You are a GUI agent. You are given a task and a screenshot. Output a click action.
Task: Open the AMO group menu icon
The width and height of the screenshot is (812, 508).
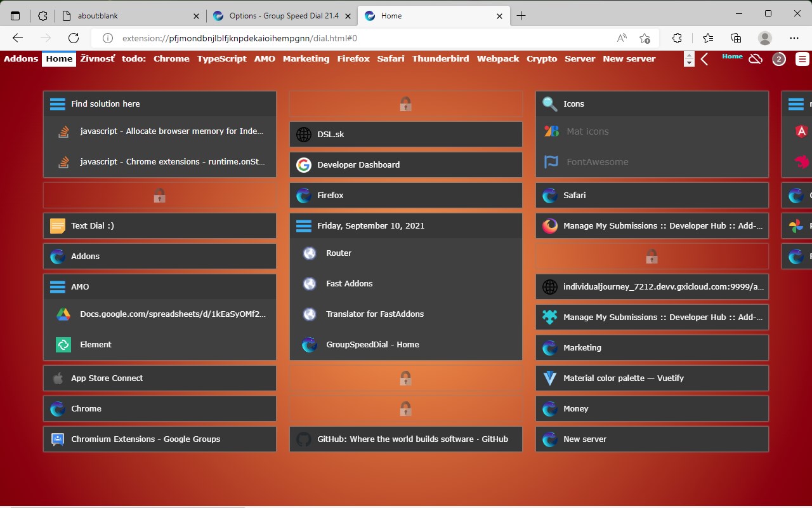click(57, 286)
